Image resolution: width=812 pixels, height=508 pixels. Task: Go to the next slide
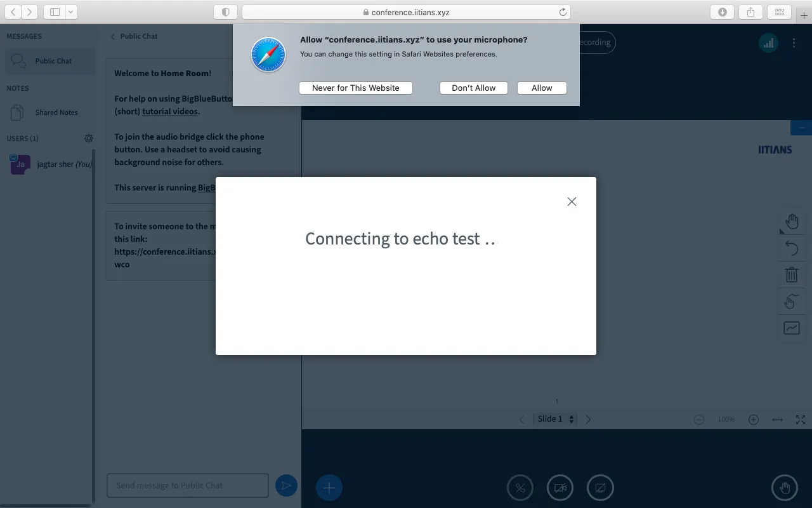588,419
